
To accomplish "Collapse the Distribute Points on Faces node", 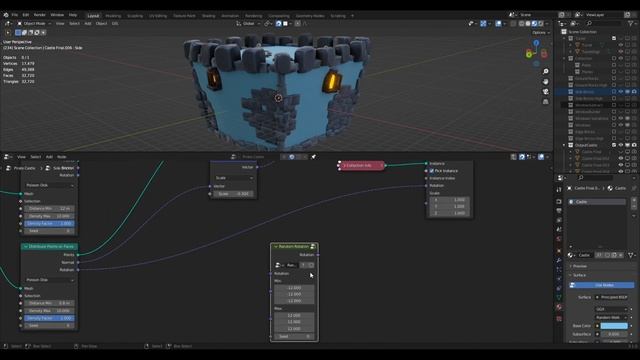I will click(25, 247).
